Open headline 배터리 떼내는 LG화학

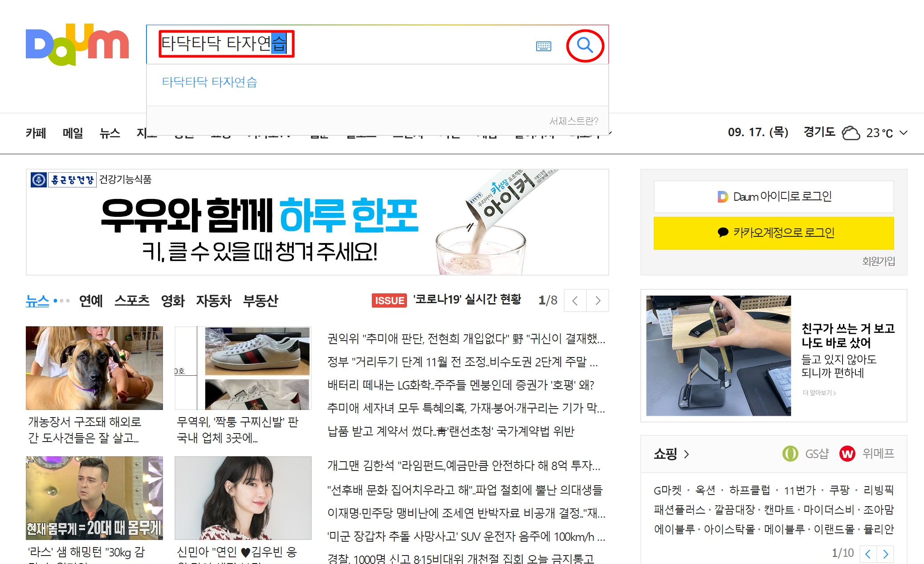(x=460, y=385)
